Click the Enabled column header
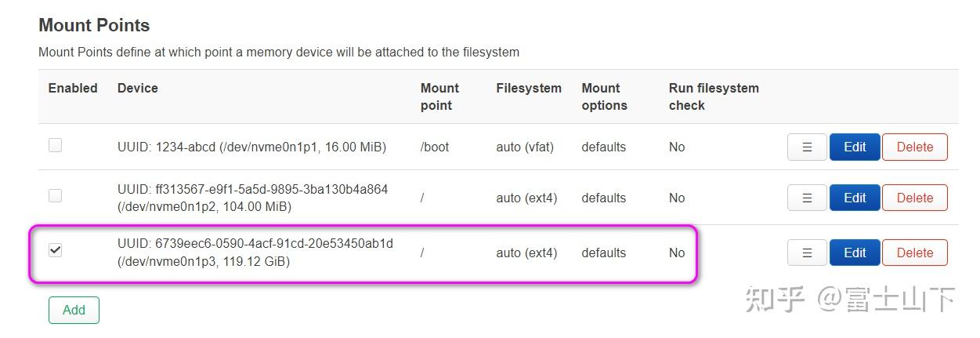Image resolution: width=980 pixels, height=338 pixels. tap(73, 88)
